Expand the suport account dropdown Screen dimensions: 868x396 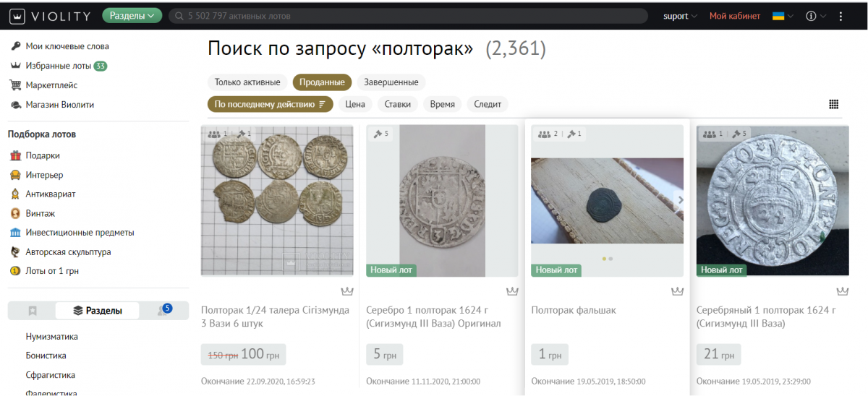click(680, 16)
